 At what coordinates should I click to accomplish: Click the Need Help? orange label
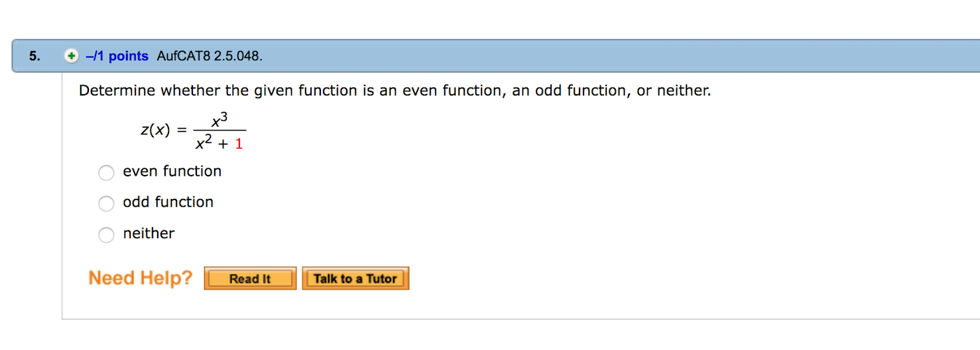click(x=141, y=278)
